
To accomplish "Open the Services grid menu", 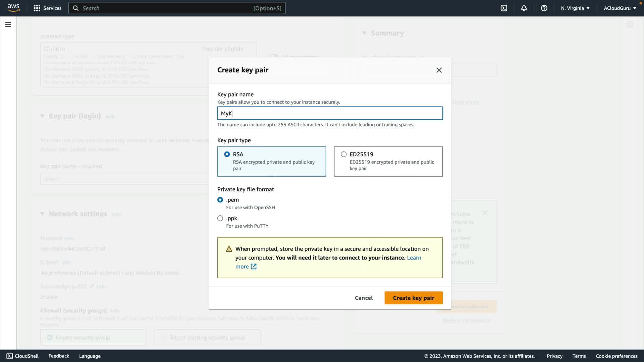I will click(37, 8).
